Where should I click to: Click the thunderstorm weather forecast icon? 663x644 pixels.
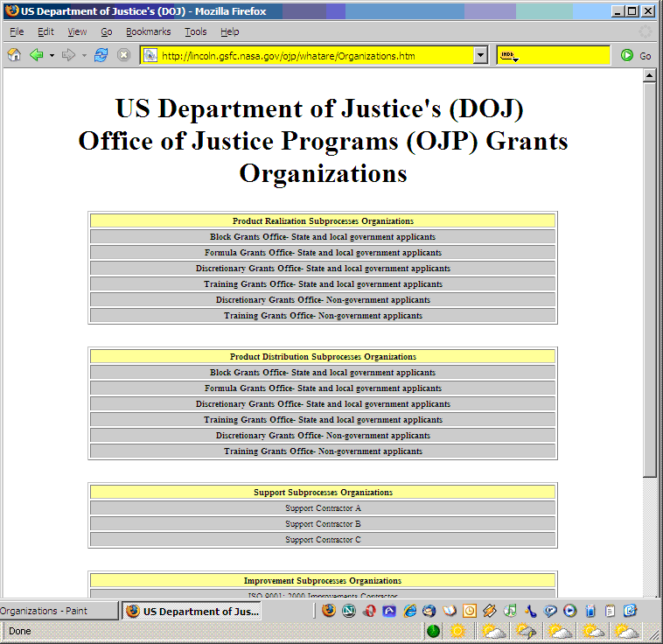tap(526, 631)
